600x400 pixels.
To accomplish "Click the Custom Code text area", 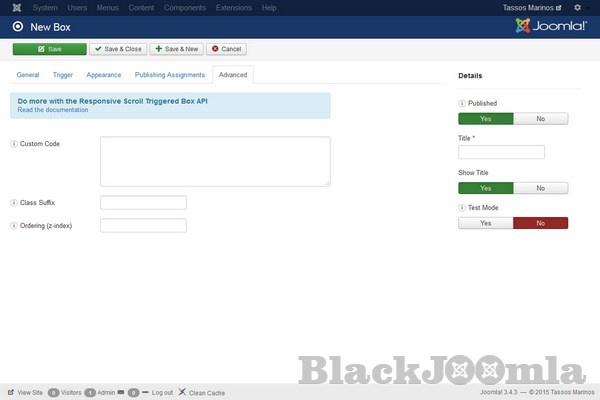I will [215, 161].
